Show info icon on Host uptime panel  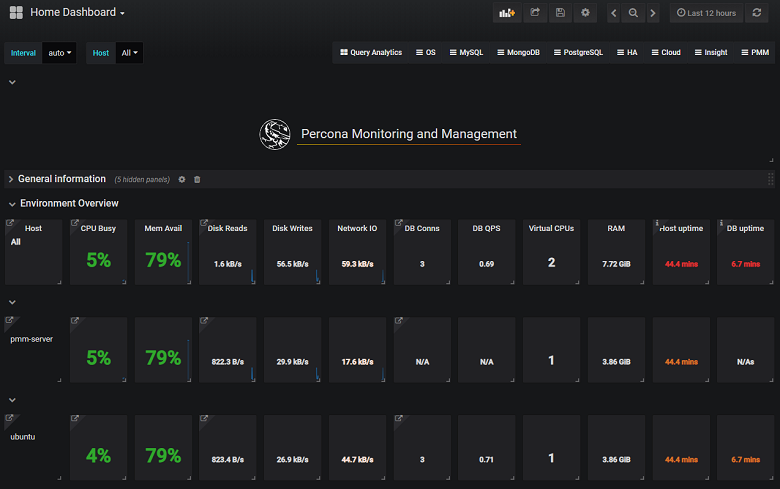(657, 223)
